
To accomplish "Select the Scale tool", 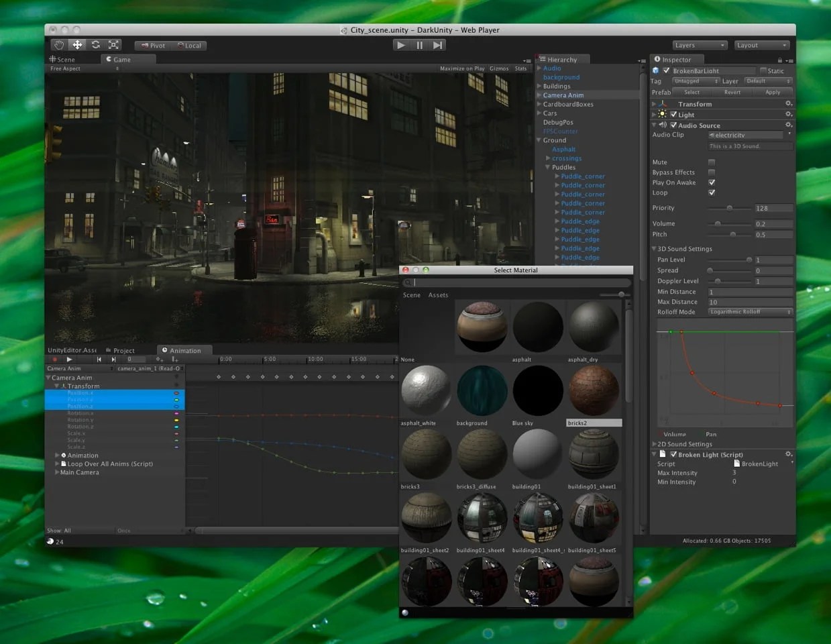I will [113, 45].
